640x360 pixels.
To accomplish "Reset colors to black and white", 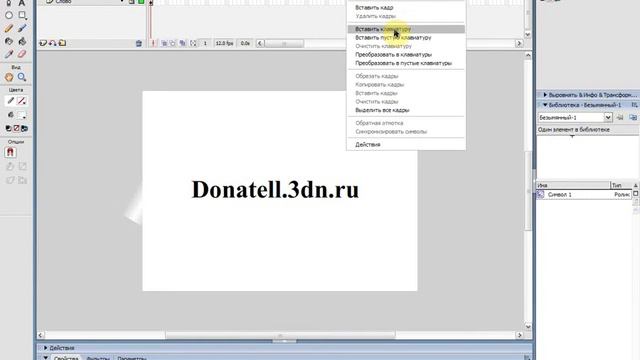I will [x=8, y=128].
